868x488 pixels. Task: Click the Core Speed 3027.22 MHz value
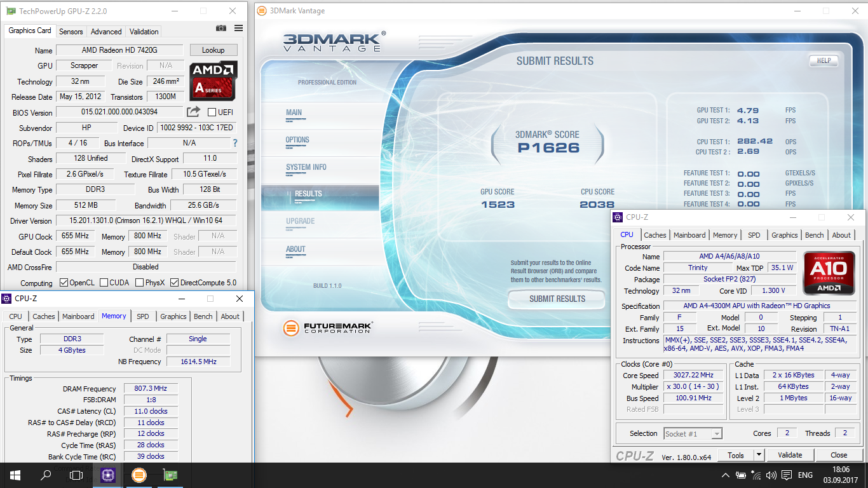(693, 375)
